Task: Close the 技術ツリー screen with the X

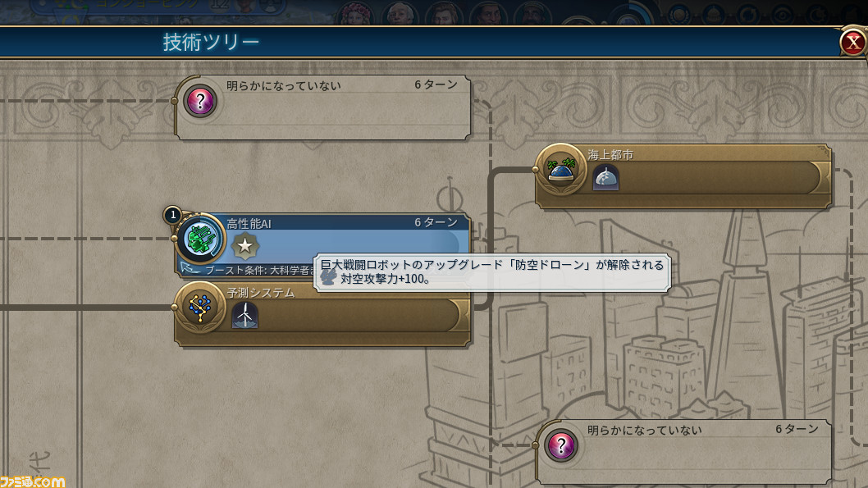Action: pos(853,42)
